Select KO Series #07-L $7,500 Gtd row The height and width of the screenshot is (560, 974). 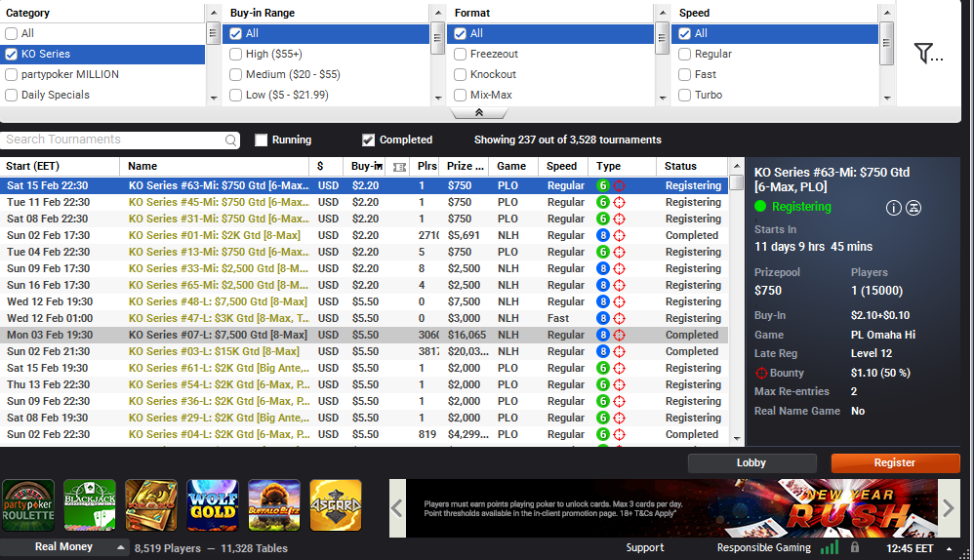point(364,335)
